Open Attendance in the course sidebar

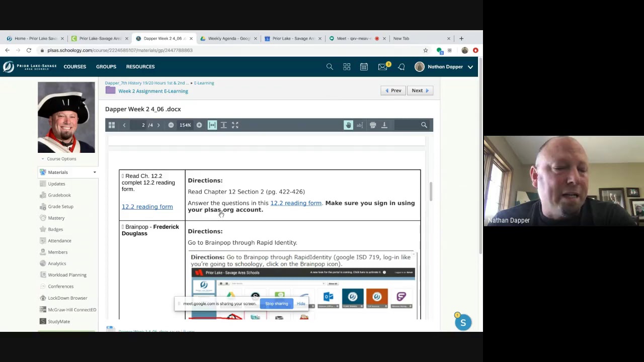pos(59,241)
